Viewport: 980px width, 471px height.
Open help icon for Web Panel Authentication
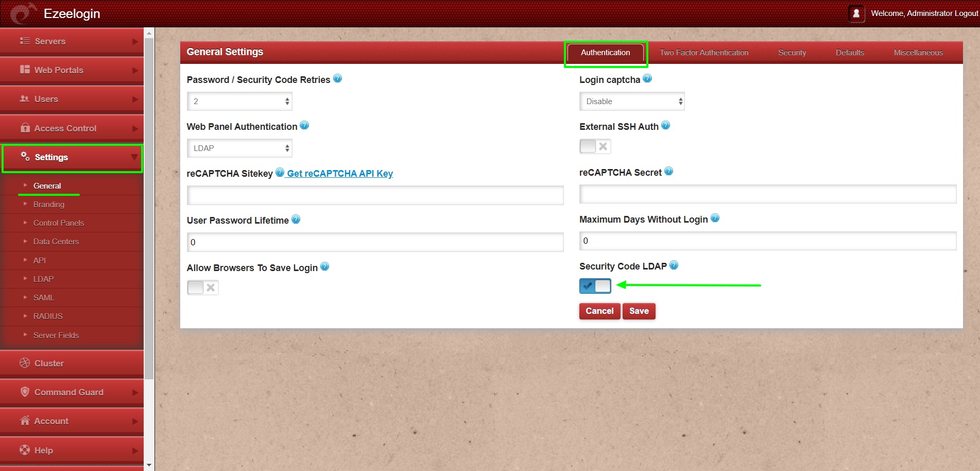(304, 125)
